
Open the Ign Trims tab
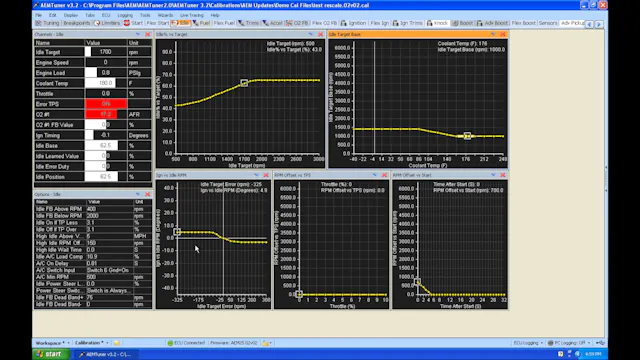408,23
